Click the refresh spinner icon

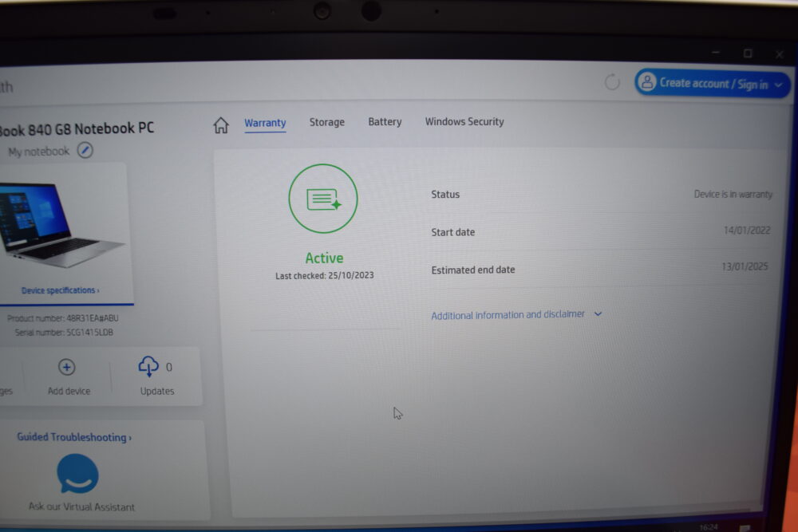(x=612, y=82)
